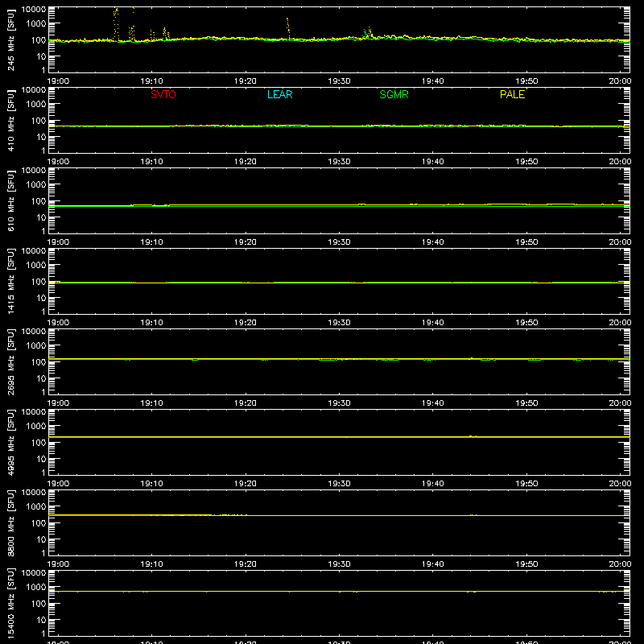644x644 pixels.
Task: Click the 20:00 label under the 1415 MHz plot
Action: tap(620, 323)
